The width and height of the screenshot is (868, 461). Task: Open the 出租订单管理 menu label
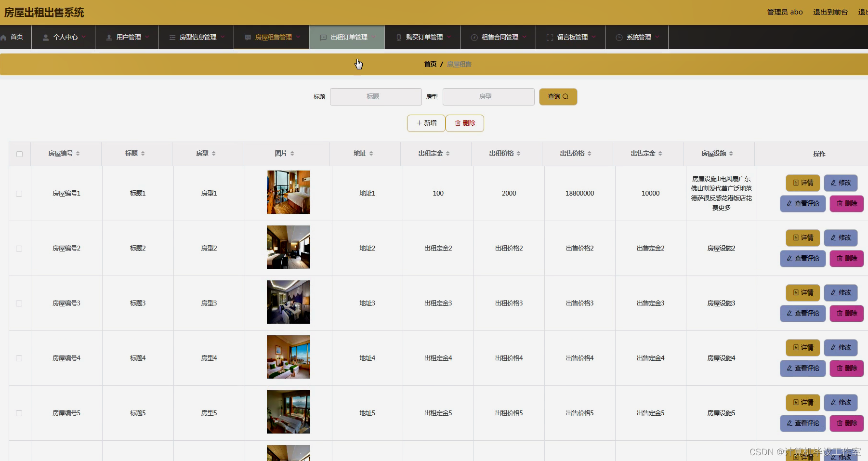click(x=349, y=37)
